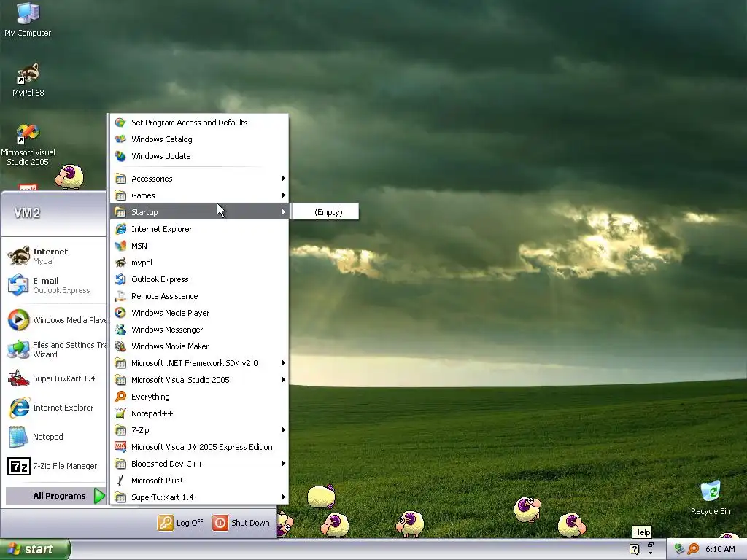Click the Shut Down button
This screenshot has width=747, height=560.
point(241,523)
